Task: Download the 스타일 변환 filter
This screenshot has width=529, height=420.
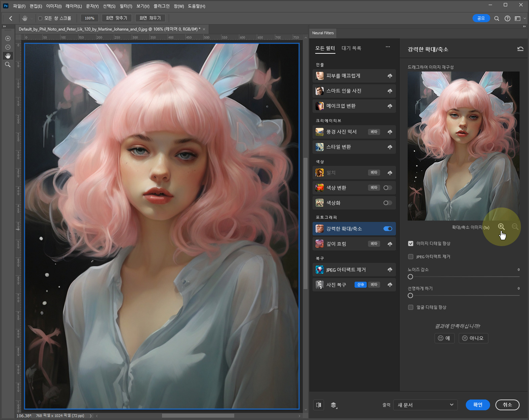Action: [x=390, y=147]
